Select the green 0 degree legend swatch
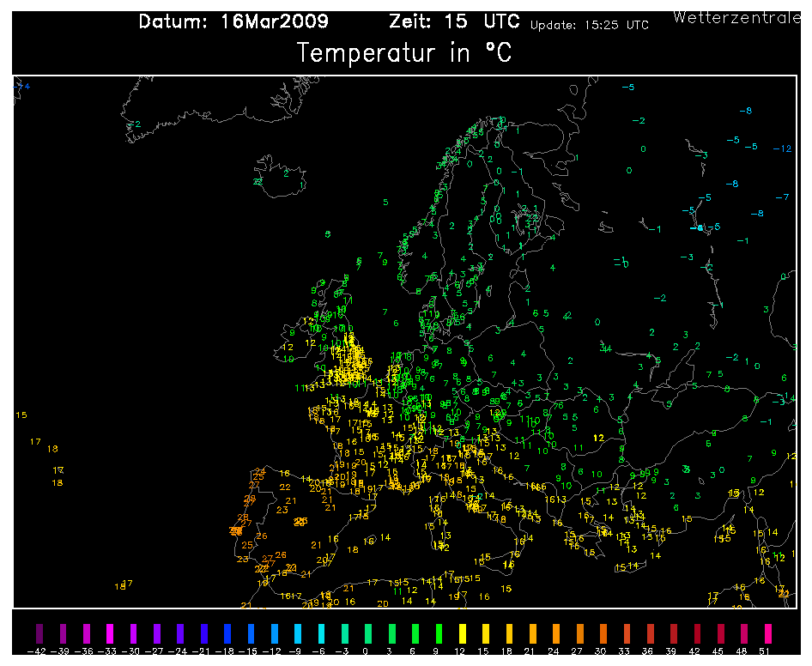 coord(368,633)
